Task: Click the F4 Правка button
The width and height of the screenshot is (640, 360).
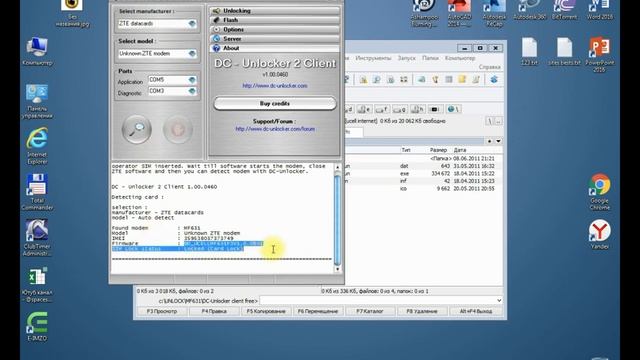Action: 214,311
